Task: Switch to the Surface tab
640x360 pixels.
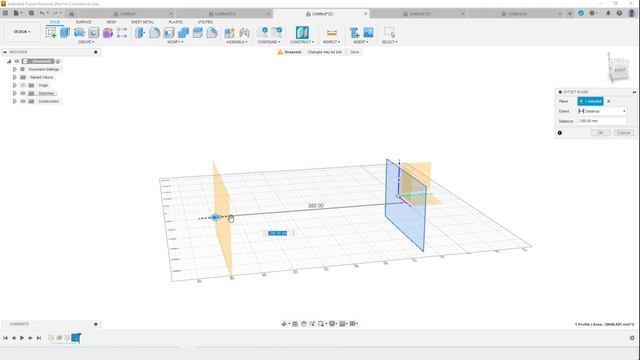Action: point(84,22)
